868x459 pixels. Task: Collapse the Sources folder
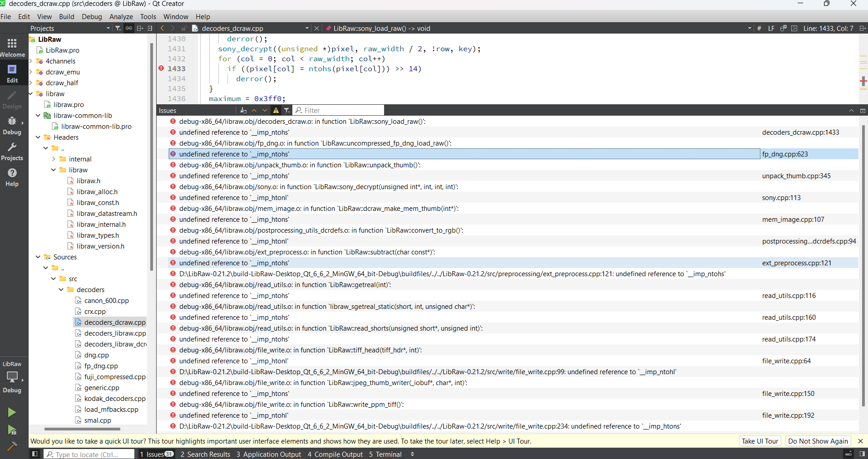tap(38, 257)
